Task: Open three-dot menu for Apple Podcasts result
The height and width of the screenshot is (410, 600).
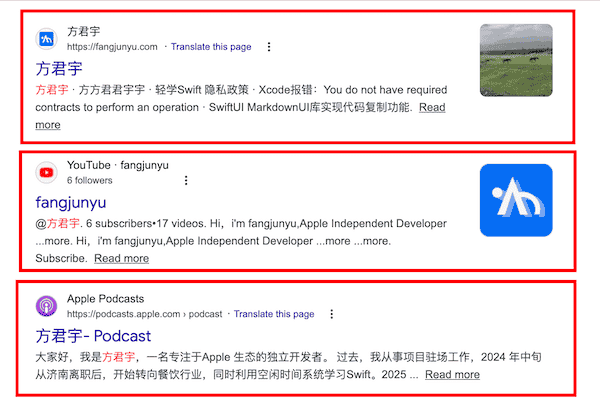Action: [x=331, y=314]
